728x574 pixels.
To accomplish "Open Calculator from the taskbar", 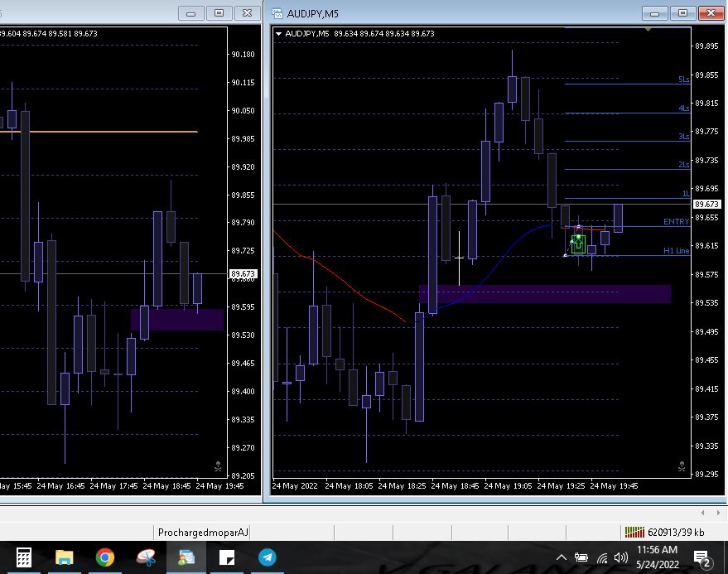I will pyautogui.click(x=23, y=557).
